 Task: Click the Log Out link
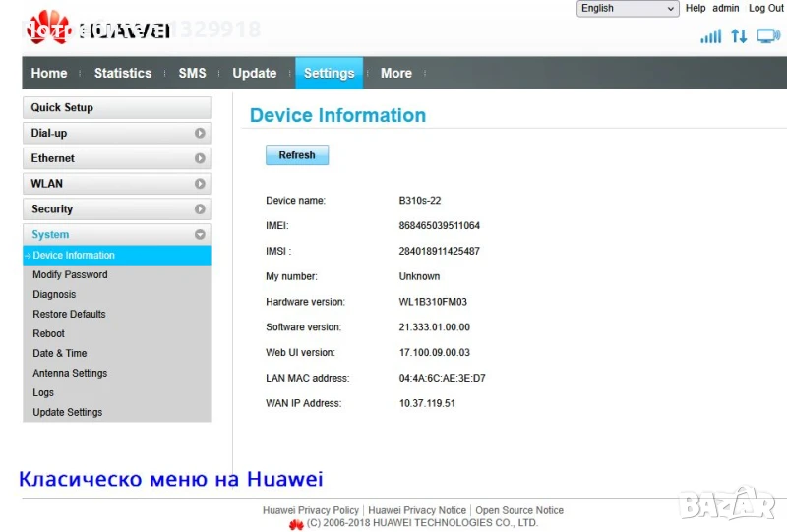(x=766, y=8)
